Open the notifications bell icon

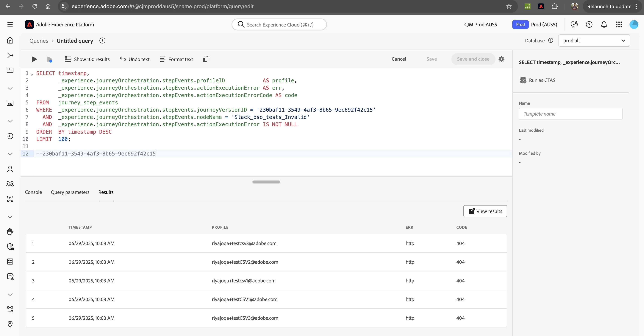(604, 24)
